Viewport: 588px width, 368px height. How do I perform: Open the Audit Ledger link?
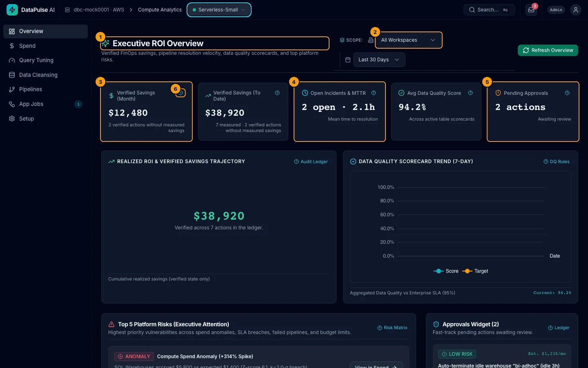(x=311, y=162)
